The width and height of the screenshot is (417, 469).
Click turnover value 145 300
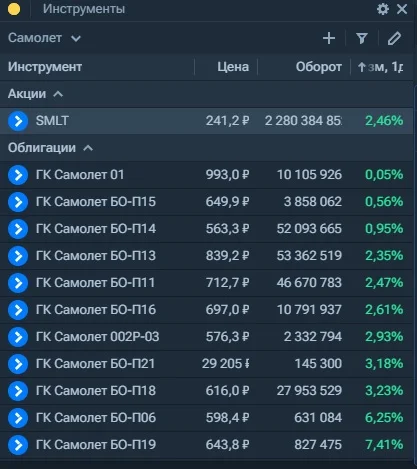[x=318, y=364]
